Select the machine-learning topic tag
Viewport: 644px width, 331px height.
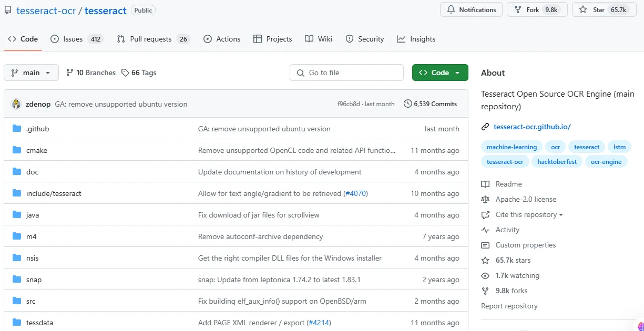(512, 147)
